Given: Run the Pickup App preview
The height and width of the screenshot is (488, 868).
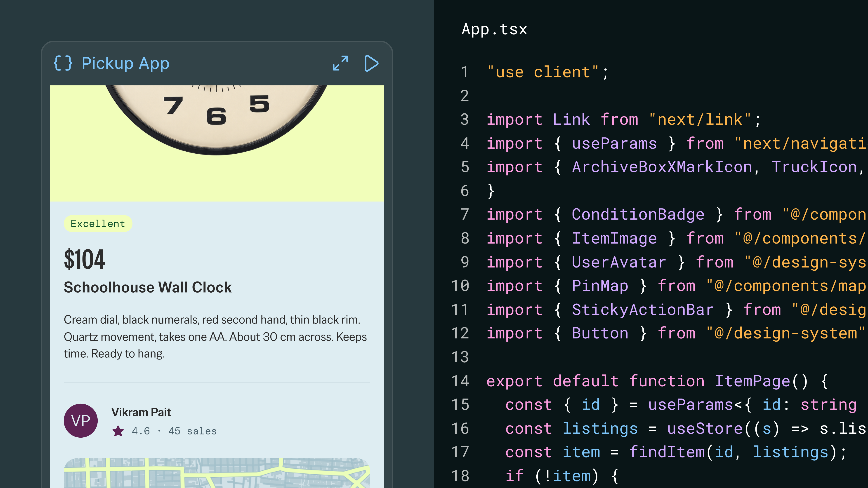Looking at the screenshot, I should pos(372,63).
